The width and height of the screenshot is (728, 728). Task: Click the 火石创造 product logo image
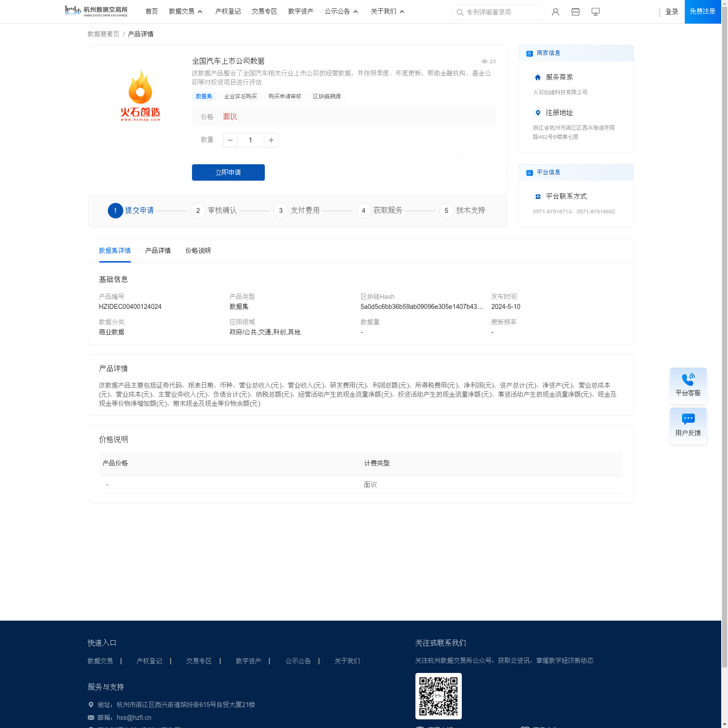140,96
